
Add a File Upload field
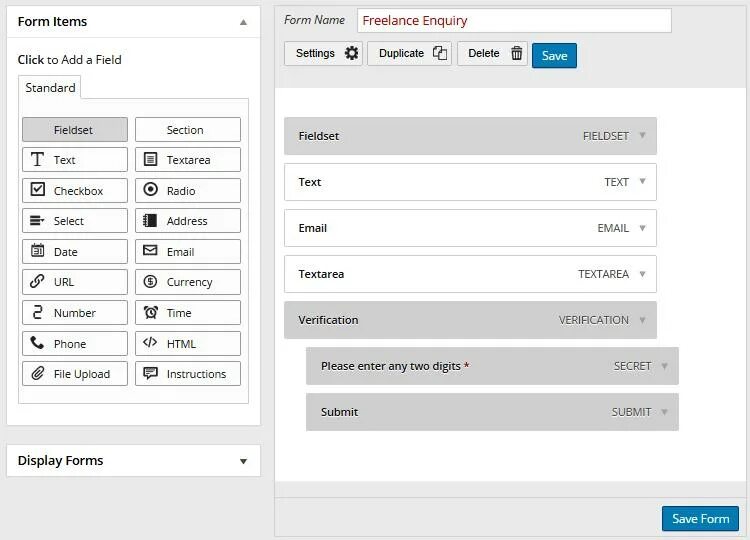75,374
